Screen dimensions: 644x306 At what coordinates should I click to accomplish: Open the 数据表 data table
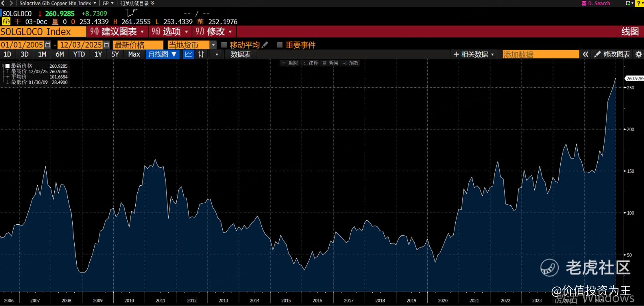point(240,55)
